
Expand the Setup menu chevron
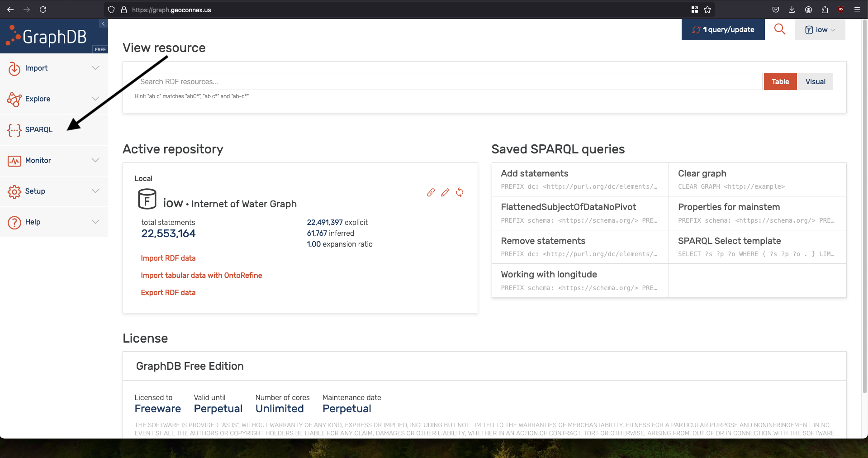[95, 191]
